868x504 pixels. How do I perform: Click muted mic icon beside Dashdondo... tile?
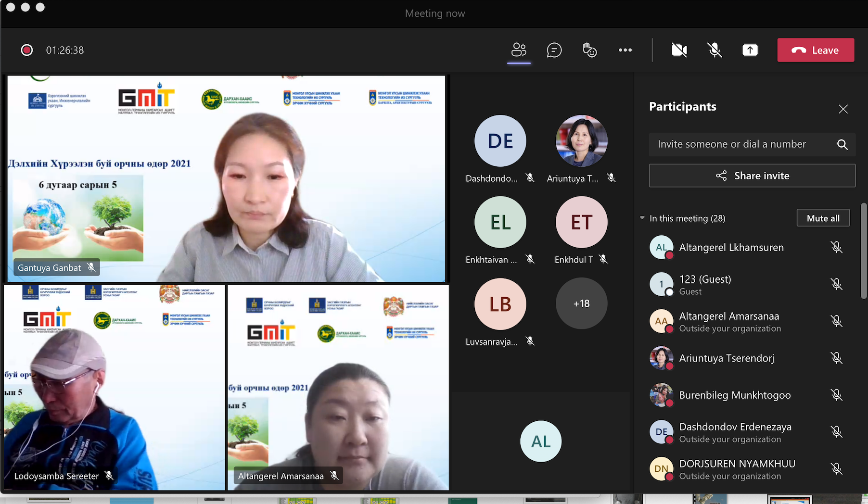point(530,178)
